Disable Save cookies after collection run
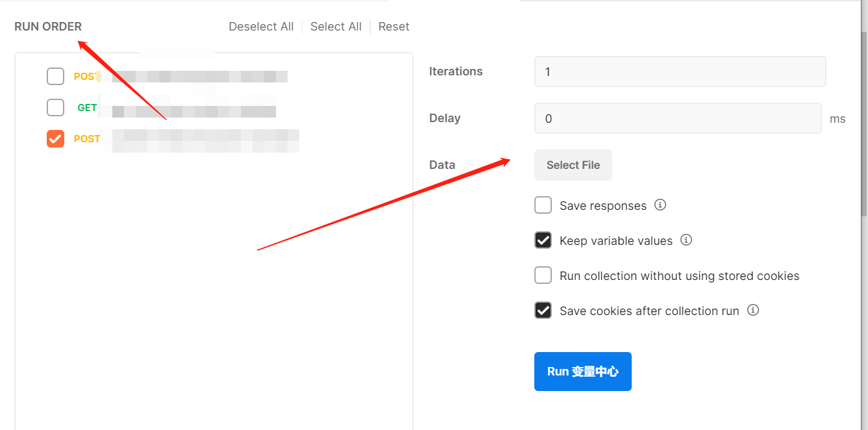Screen dimensions: 868x430 point(543,311)
